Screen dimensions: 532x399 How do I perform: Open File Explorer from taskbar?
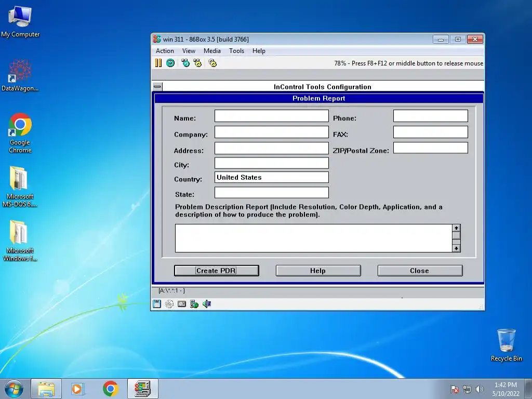(x=46, y=389)
